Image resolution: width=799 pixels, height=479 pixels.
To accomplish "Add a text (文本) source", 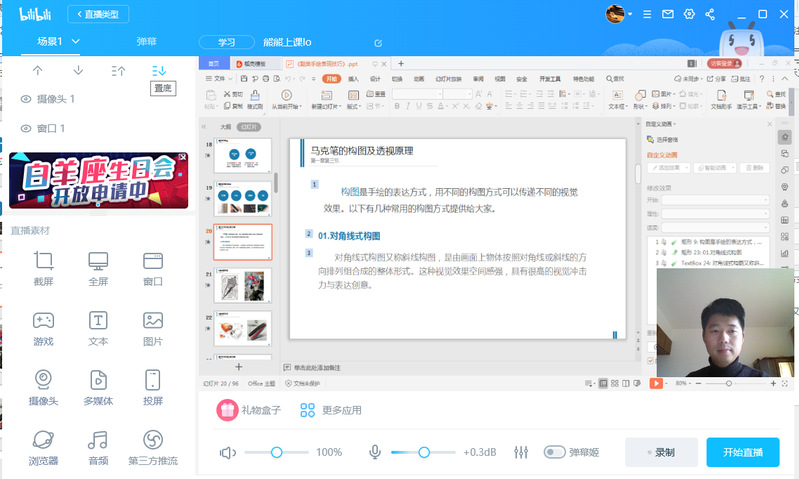I will (98, 328).
